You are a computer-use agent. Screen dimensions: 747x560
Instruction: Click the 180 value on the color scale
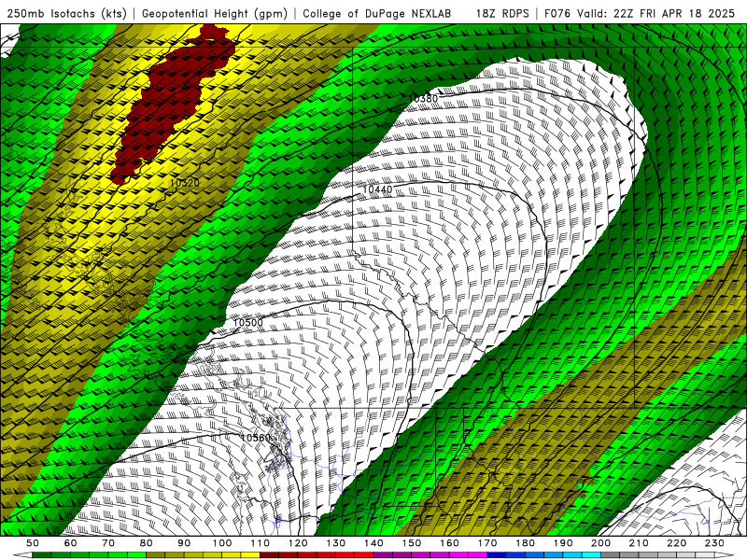tap(526, 543)
